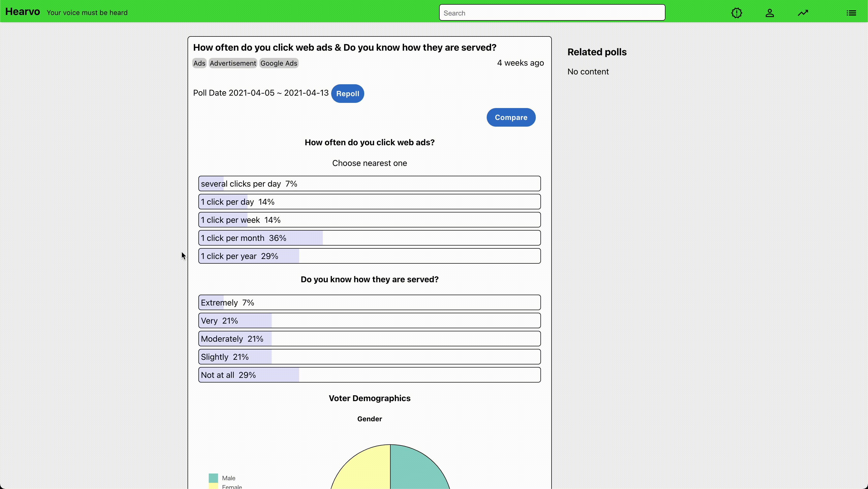The height and width of the screenshot is (489, 868).
Task: Select the Google Ads tag
Action: (279, 63)
